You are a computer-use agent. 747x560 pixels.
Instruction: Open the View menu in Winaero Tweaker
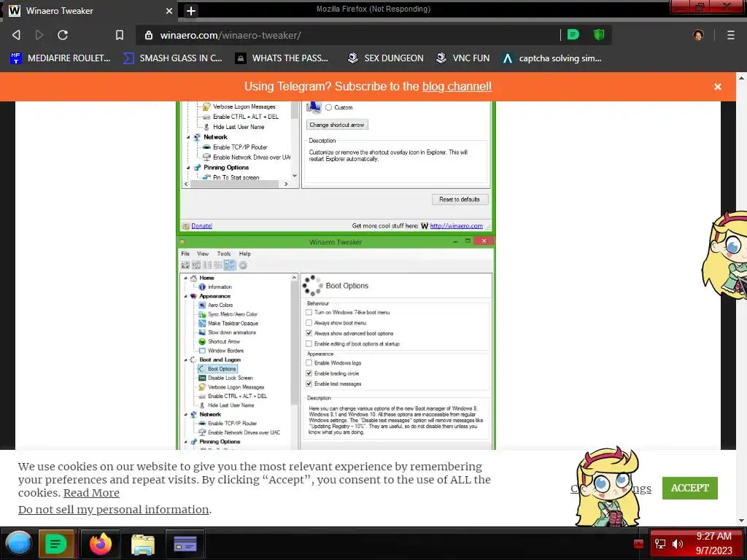(x=203, y=254)
